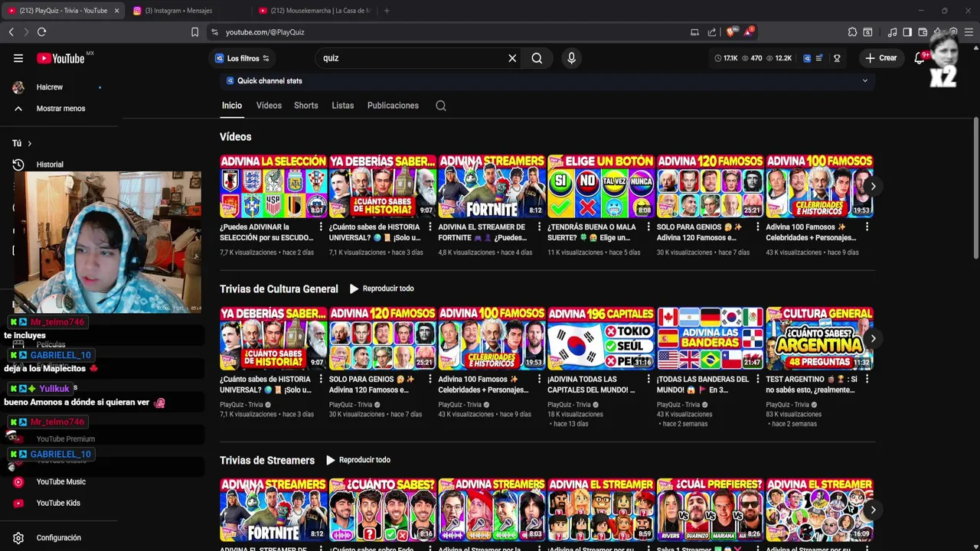Play all Trivias de Cultura General

(x=381, y=289)
